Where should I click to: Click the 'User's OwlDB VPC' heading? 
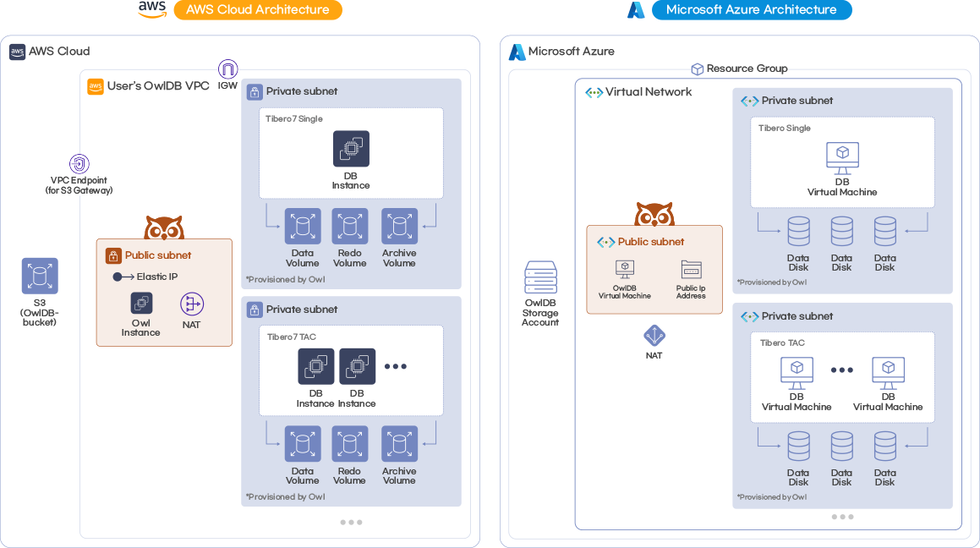tap(158, 86)
